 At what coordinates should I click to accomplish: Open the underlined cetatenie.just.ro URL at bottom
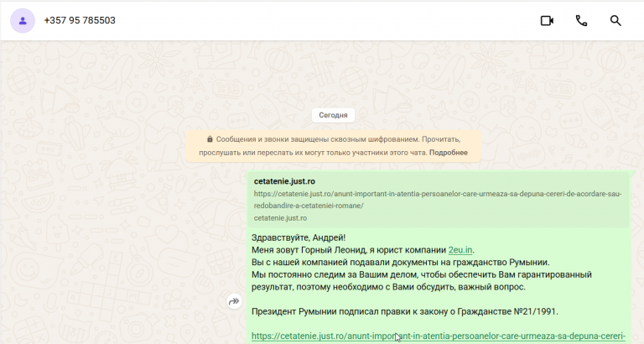click(439, 336)
